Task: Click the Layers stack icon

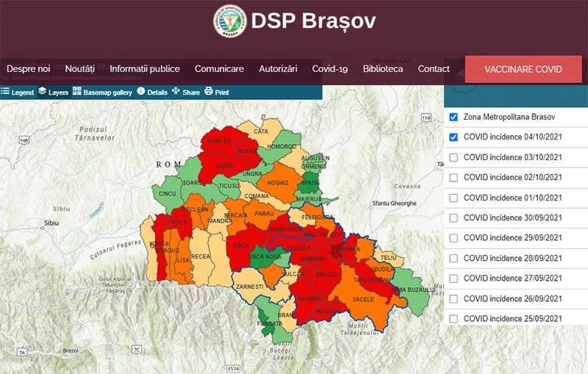Action: click(x=43, y=92)
